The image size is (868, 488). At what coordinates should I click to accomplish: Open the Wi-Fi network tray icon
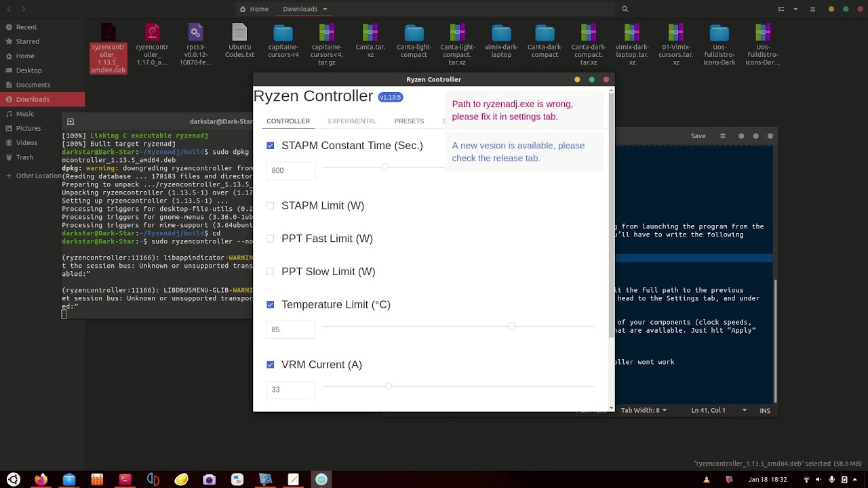point(807,480)
